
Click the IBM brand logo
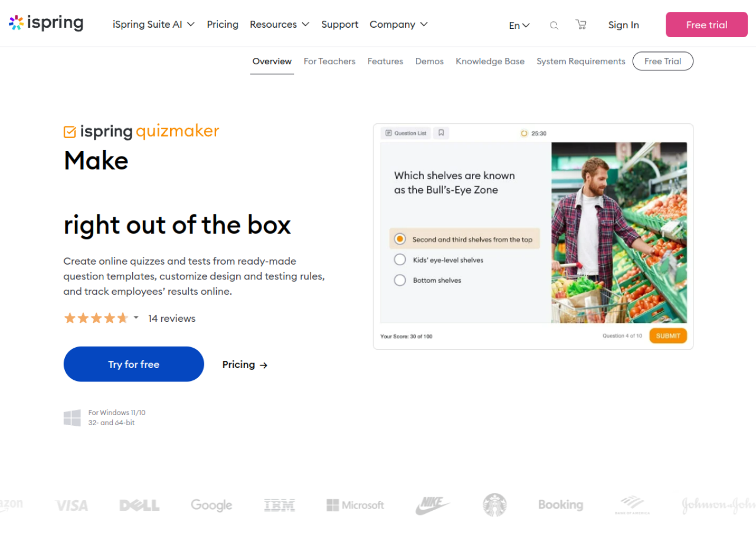(279, 505)
